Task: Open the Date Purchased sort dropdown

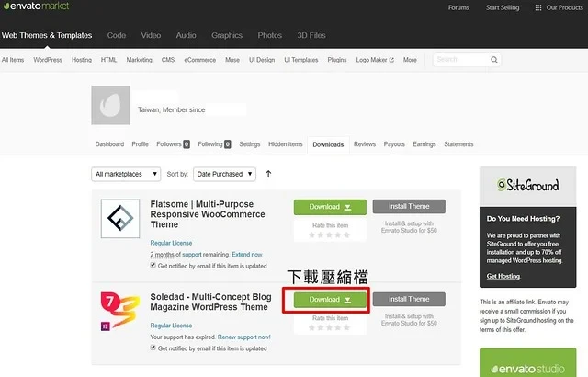Action: tap(224, 174)
